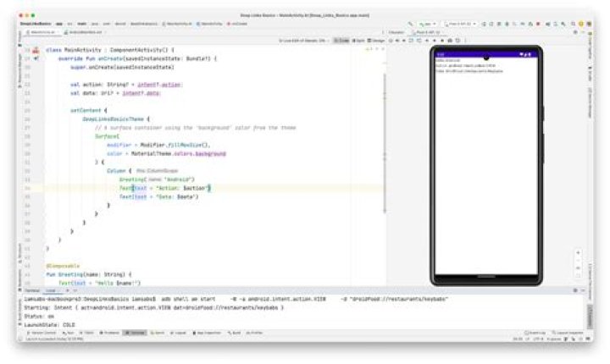Open terminal panel settings gear

point(575,290)
